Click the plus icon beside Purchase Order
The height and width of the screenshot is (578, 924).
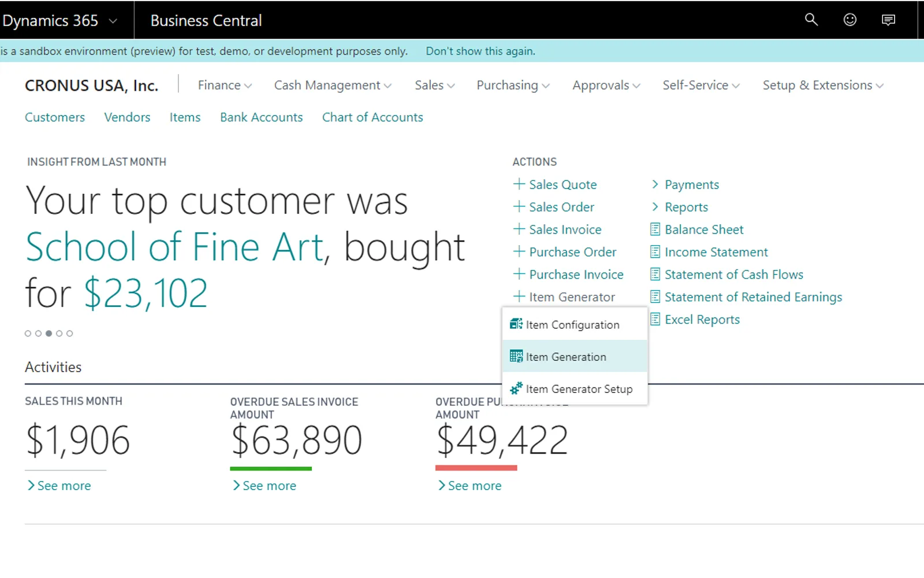tap(519, 251)
